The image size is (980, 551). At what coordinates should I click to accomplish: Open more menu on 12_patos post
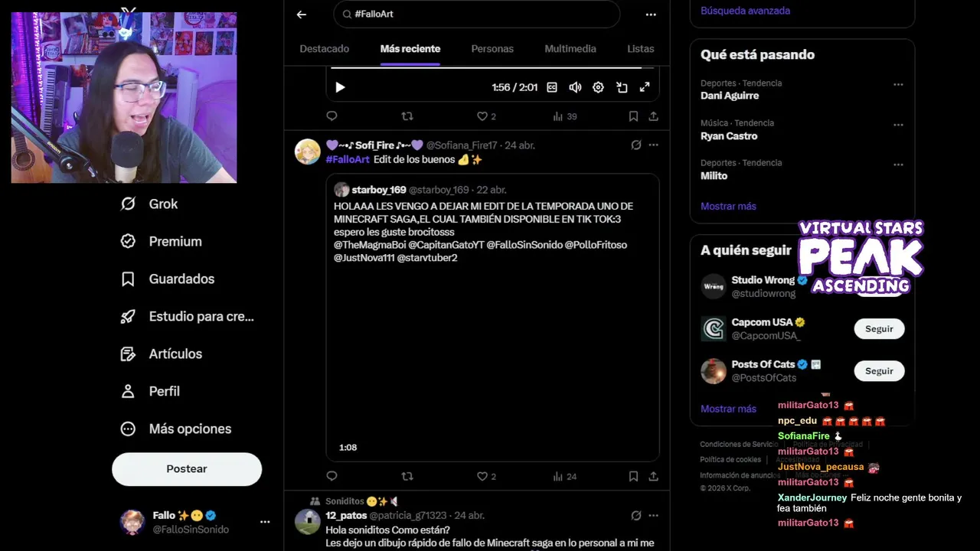(653, 515)
